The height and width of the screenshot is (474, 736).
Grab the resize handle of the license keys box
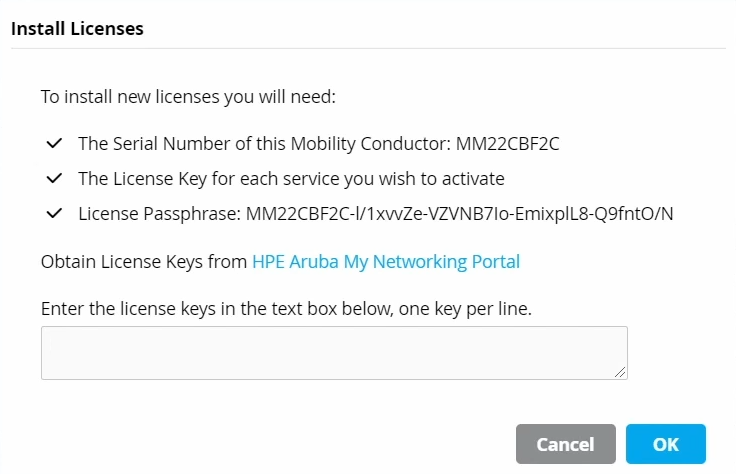[621, 373]
